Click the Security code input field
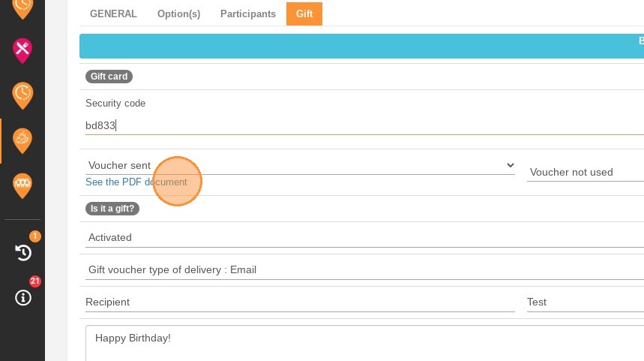Screen dimensions: 644x361 pos(364,125)
